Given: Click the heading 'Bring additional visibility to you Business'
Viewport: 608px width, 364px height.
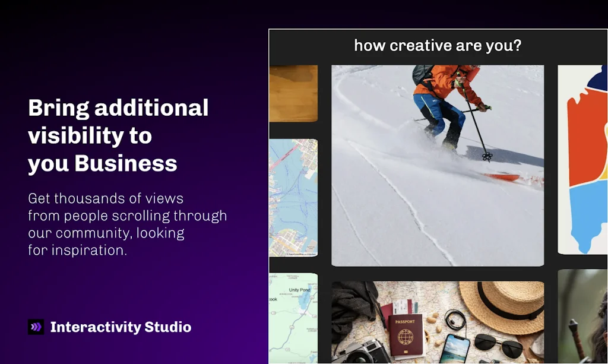Looking at the screenshot, I should pos(118,135).
